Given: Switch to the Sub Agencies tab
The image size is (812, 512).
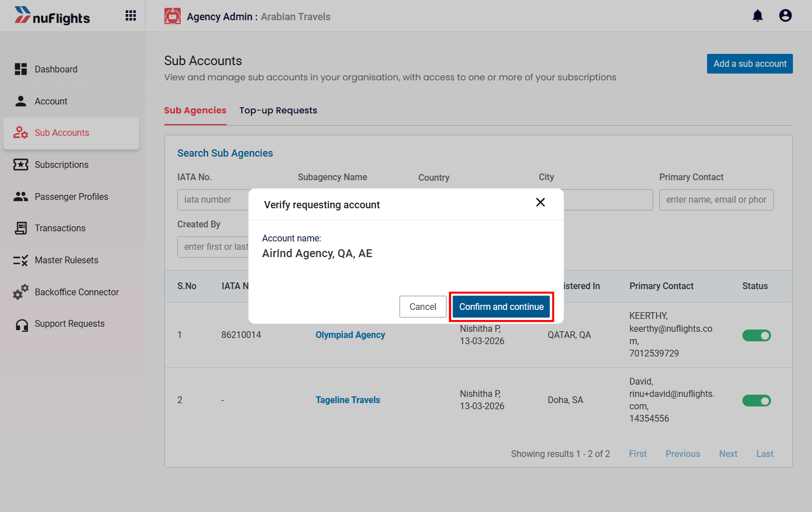Looking at the screenshot, I should (x=195, y=111).
